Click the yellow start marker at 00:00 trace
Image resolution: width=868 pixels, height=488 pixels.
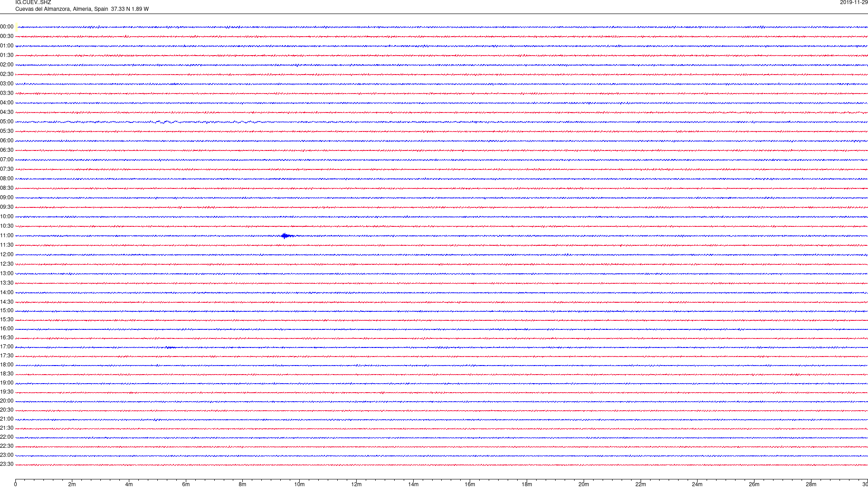(x=17, y=27)
